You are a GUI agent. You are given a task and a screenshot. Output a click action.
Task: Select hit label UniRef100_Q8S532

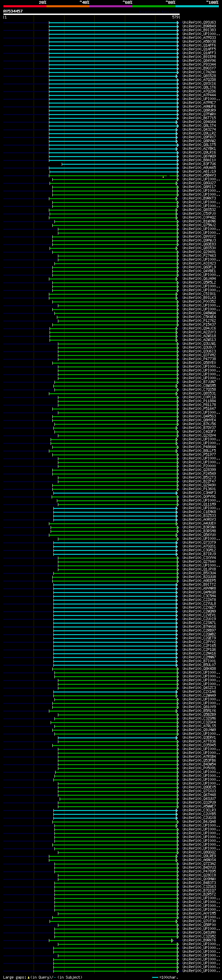coord(199,210)
